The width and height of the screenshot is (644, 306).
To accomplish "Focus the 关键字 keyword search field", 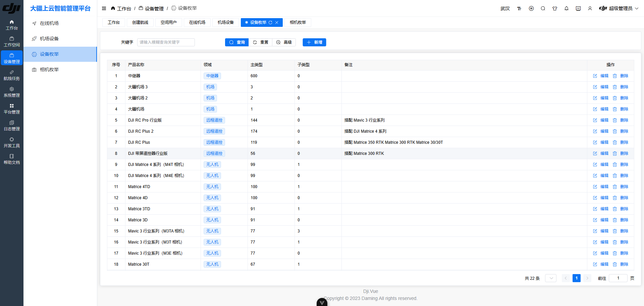I will [166, 42].
